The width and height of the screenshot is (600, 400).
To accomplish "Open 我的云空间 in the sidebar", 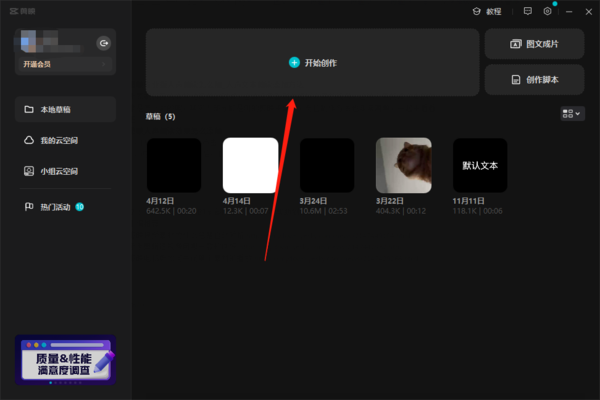I will [65, 140].
